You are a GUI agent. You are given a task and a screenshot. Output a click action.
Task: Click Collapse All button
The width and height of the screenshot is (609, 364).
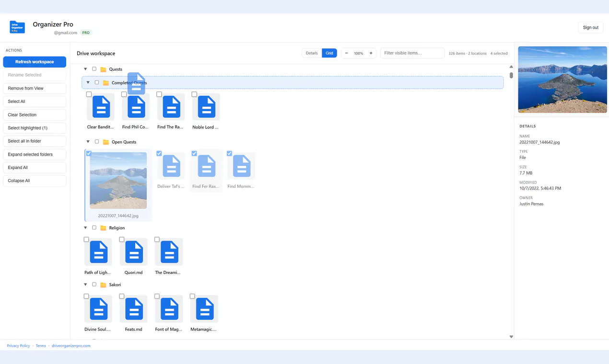[x=35, y=181]
